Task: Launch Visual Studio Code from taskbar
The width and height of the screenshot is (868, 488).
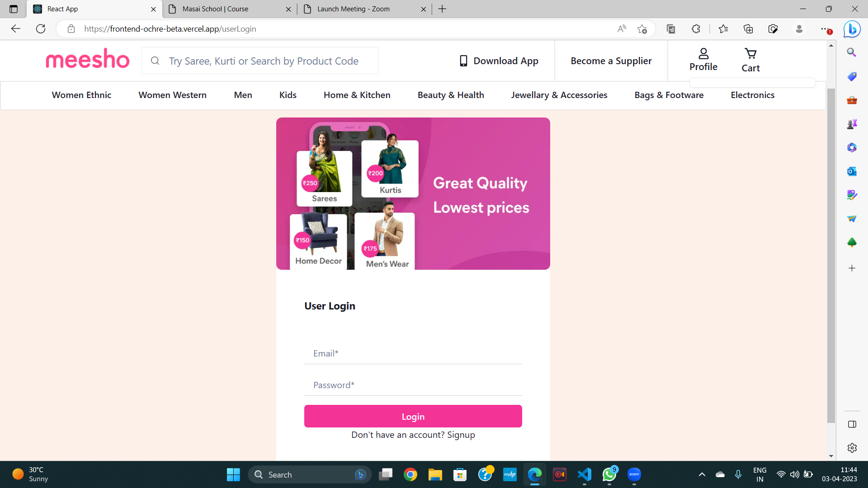Action: tap(584, 474)
